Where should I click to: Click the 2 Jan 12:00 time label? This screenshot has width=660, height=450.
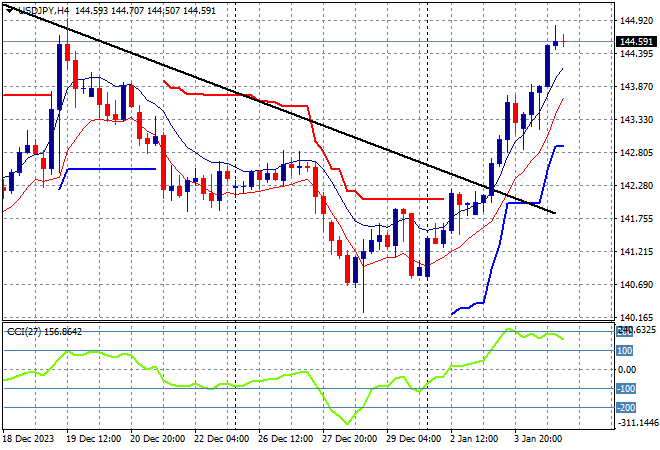[474, 439]
